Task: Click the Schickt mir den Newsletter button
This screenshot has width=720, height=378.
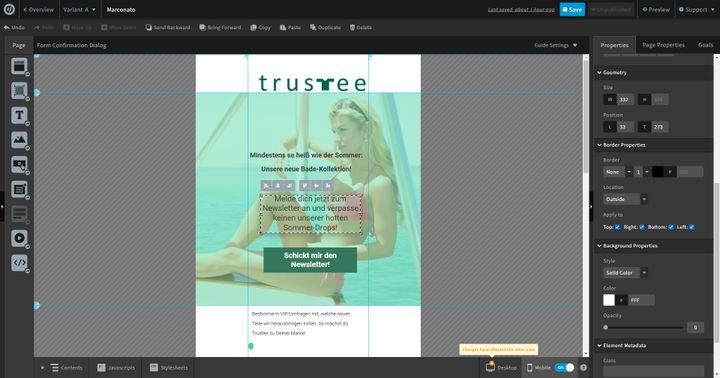Action: pyautogui.click(x=310, y=260)
